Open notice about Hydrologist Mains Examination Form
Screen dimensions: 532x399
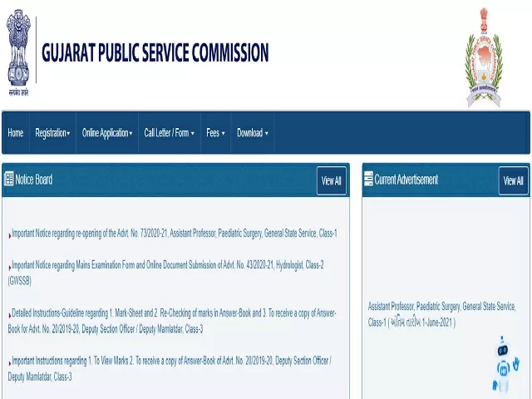tap(166, 273)
